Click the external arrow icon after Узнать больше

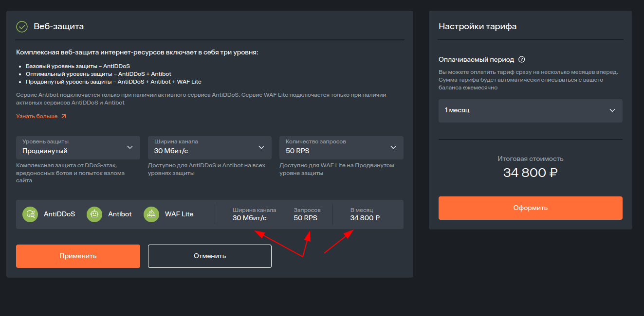[x=63, y=117]
